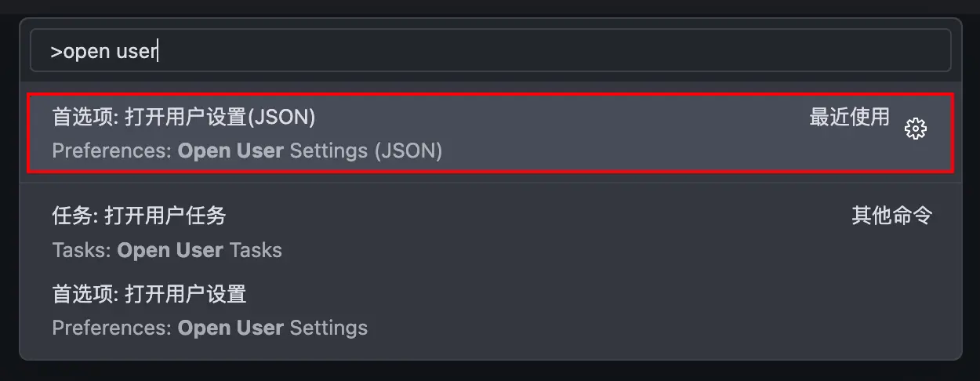Click empty space right of the search text

click(549, 52)
